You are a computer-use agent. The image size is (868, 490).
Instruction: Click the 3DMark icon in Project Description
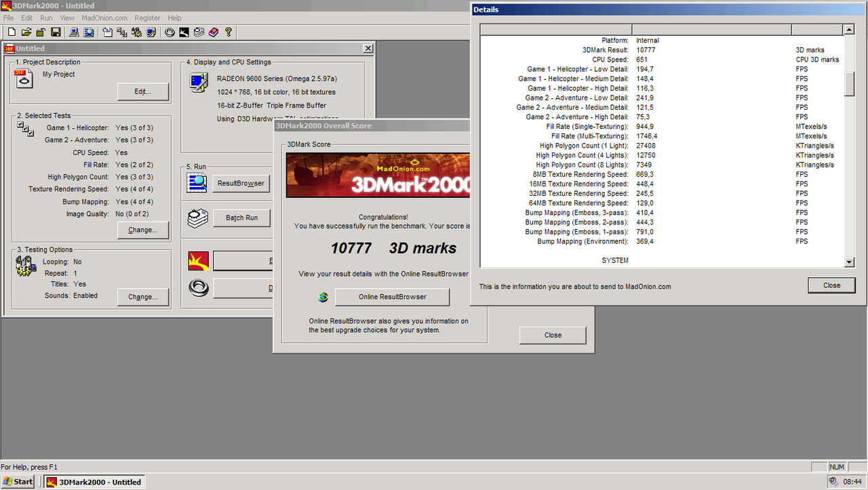pyautogui.click(x=24, y=79)
